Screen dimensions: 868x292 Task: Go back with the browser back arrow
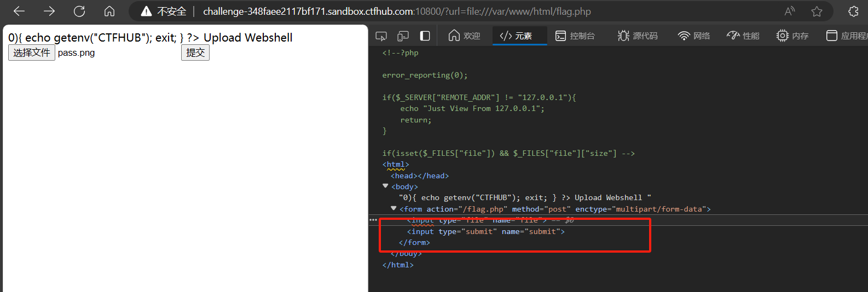tap(19, 11)
